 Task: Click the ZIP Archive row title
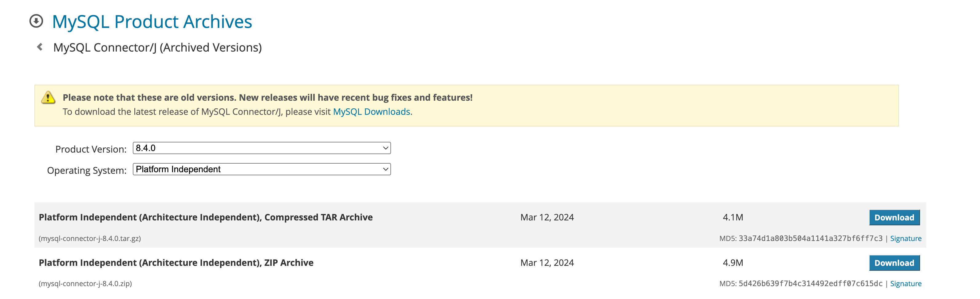click(176, 263)
